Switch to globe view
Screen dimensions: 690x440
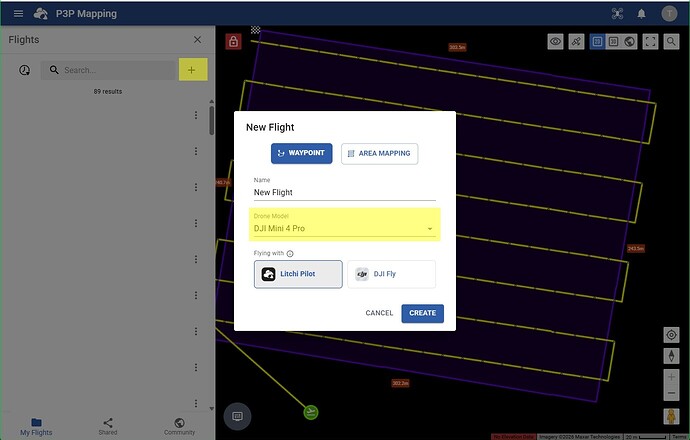(630, 42)
